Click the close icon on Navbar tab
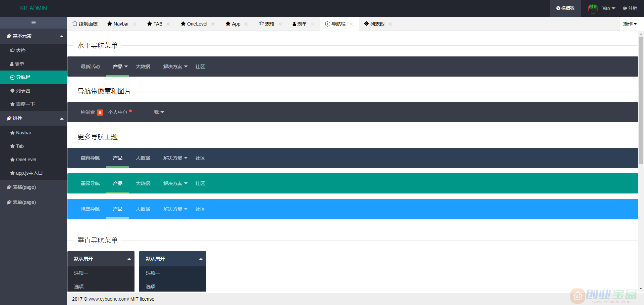644x305 pixels. pos(135,24)
